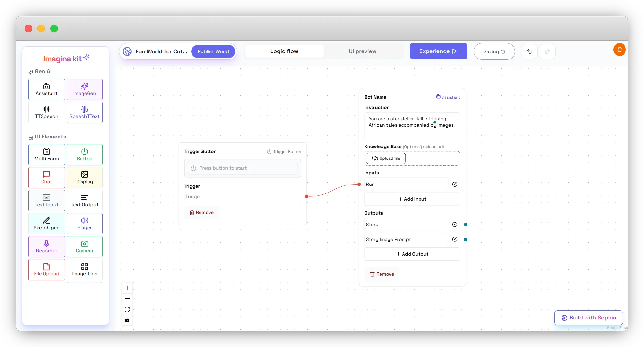Add a Sketch pad element
This screenshot has height=347, width=644.
click(x=46, y=224)
